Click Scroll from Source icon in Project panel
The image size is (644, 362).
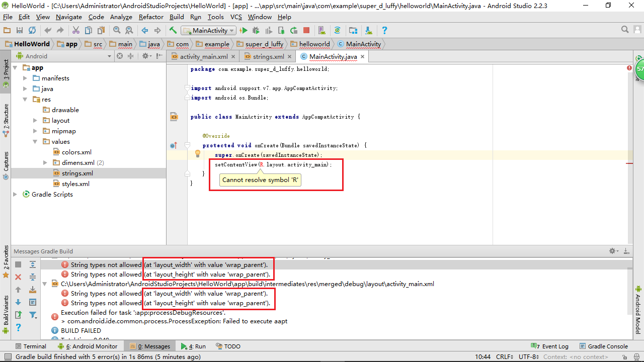click(120, 56)
